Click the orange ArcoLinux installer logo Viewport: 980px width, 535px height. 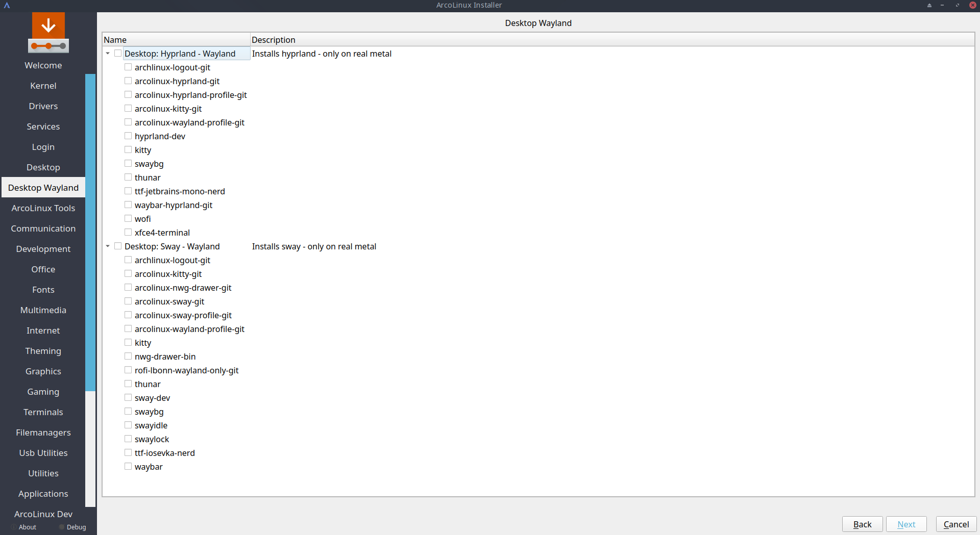pos(48,33)
